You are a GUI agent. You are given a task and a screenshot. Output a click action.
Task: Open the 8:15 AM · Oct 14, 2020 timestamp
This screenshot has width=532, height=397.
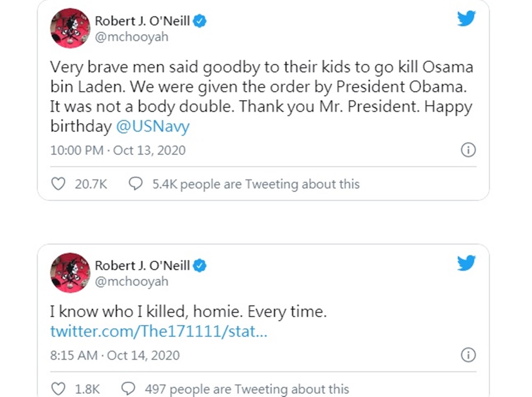(x=115, y=355)
